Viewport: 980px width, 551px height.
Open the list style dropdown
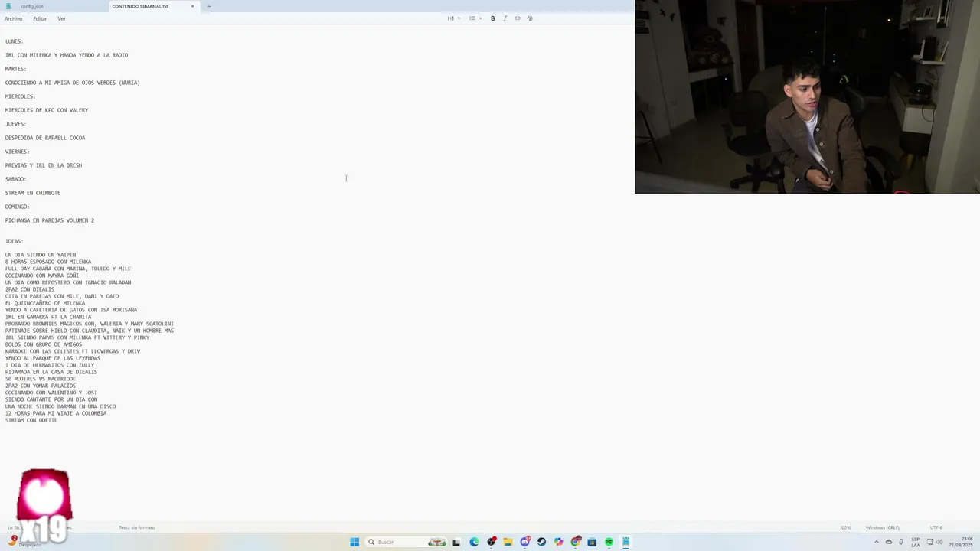pos(475,18)
